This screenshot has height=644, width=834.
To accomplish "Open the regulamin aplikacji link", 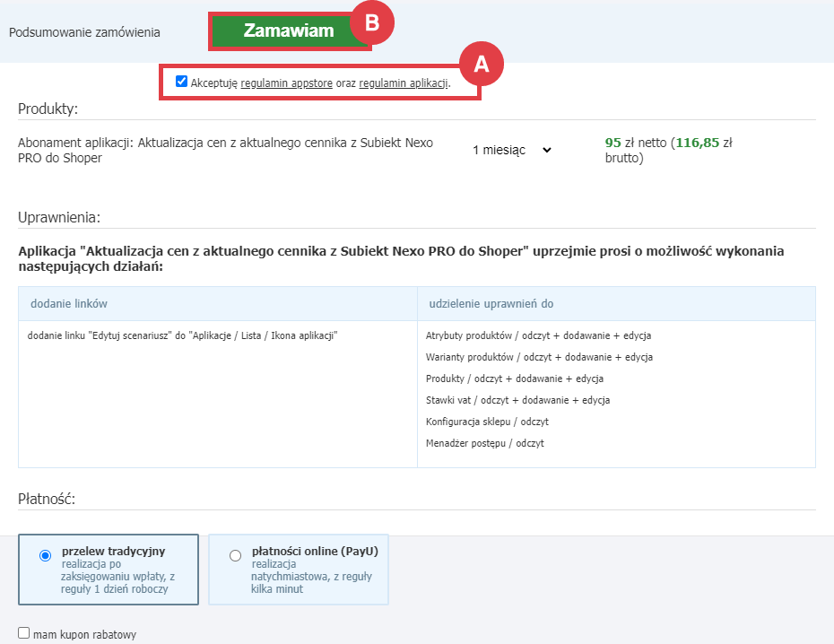I will tap(403, 83).
